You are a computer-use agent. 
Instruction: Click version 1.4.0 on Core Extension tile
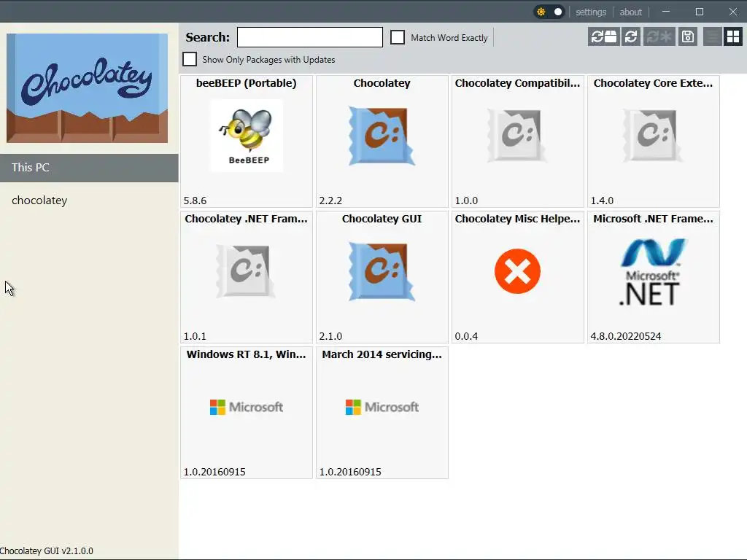tap(602, 201)
